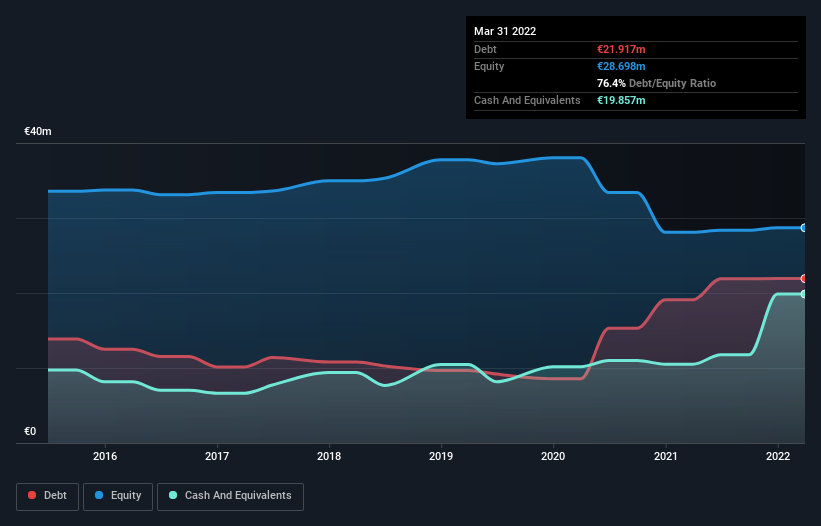Toggle the Equity legend button

click(118, 495)
